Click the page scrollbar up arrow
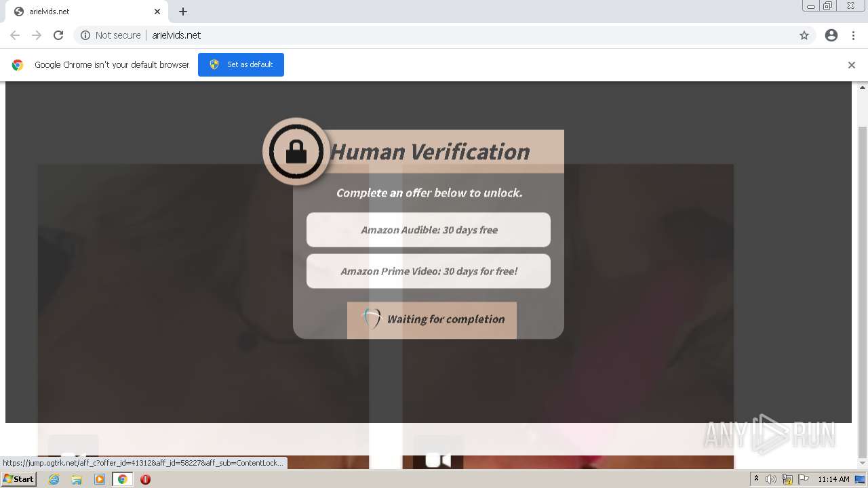The width and height of the screenshot is (868, 488). (863, 87)
